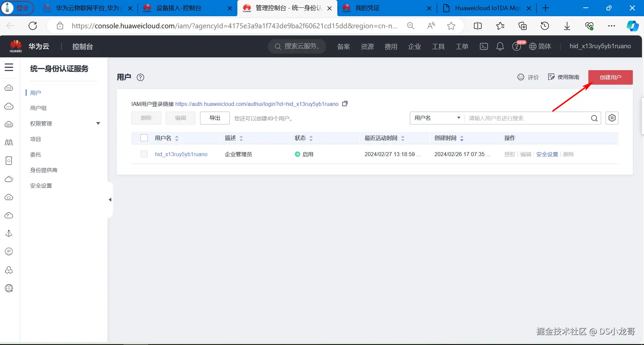Click the 登录 profile button in title bar
The image size is (644, 345).
pos(18,8)
